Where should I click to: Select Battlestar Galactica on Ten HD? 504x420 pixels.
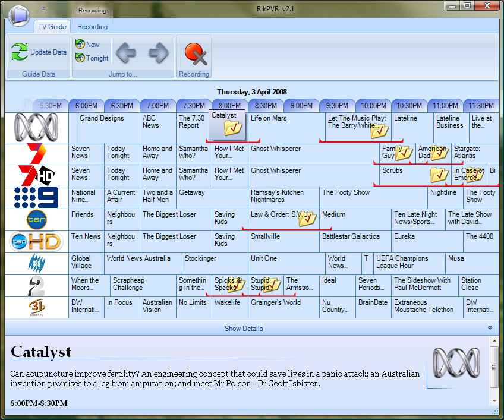pos(355,242)
